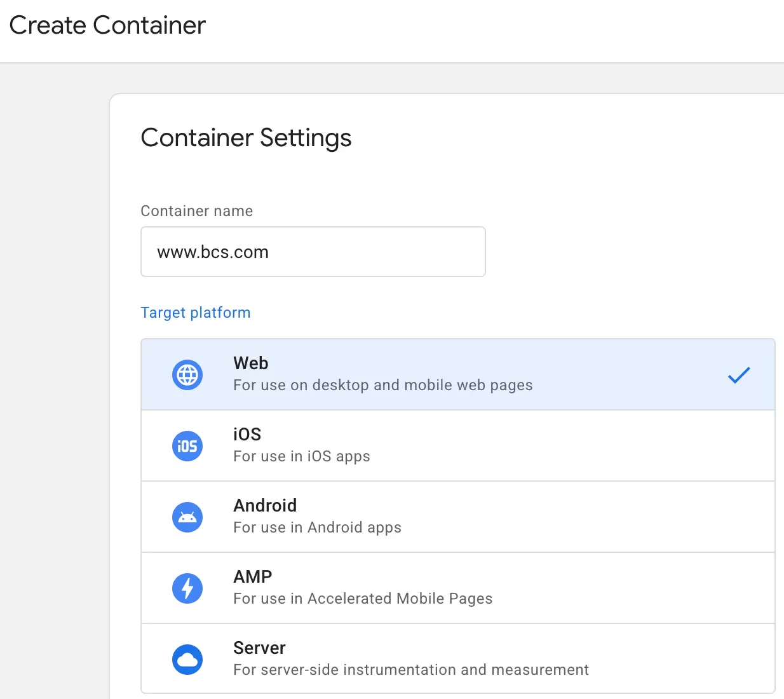Click the Android robot icon

pyautogui.click(x=187, y=517)
